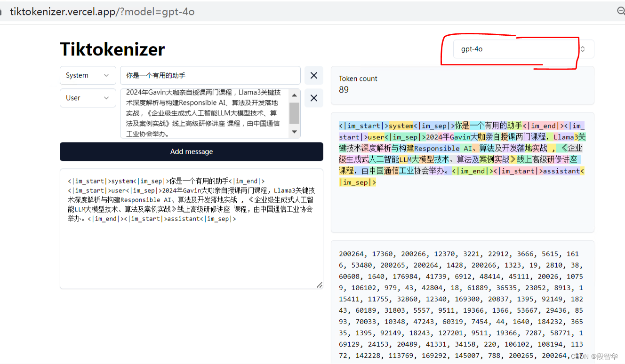The width and height of the screenshot is (625, 364).
Task: Click the browser zoom-out magnifier icon
Action: 621,10
